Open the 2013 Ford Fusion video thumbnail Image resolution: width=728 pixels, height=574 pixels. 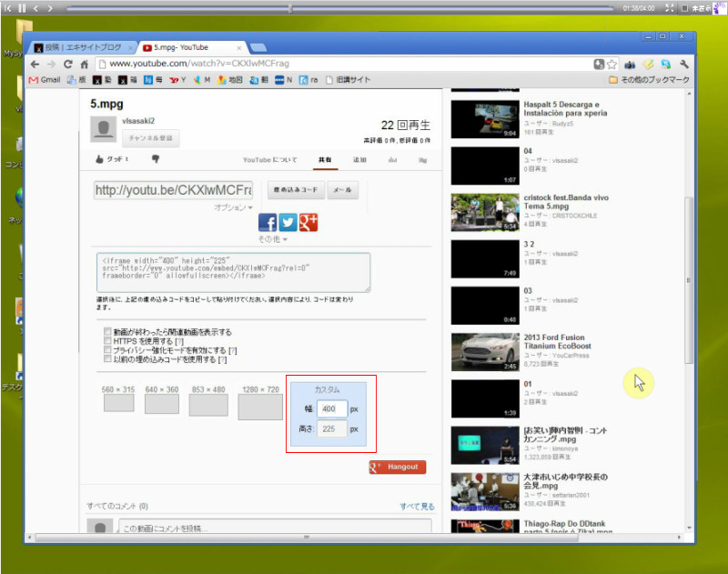click(x=485, y=352)
